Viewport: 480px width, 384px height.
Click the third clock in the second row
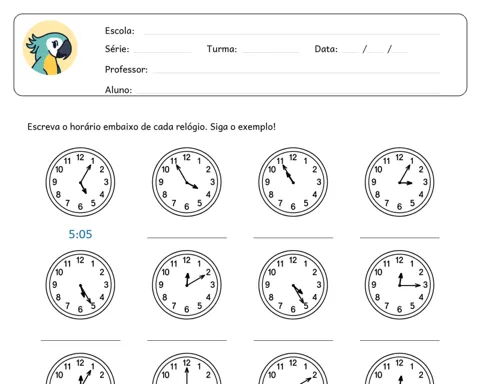293,285
